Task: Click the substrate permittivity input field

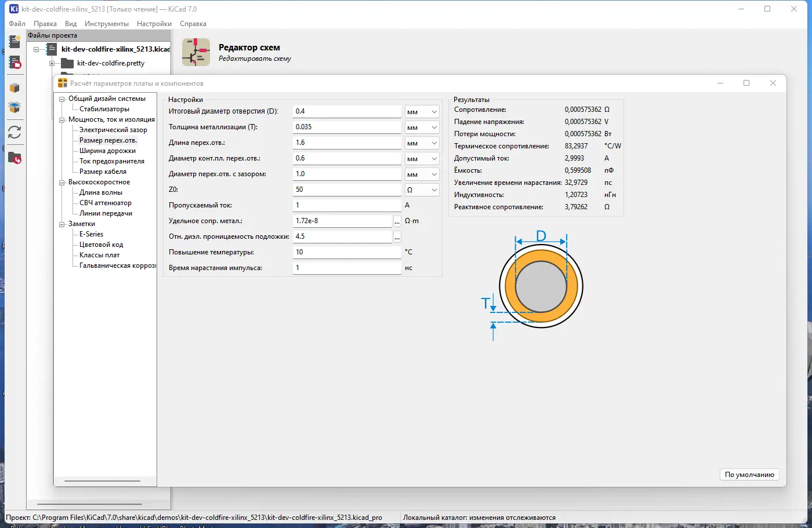Action: coord(343,236)
